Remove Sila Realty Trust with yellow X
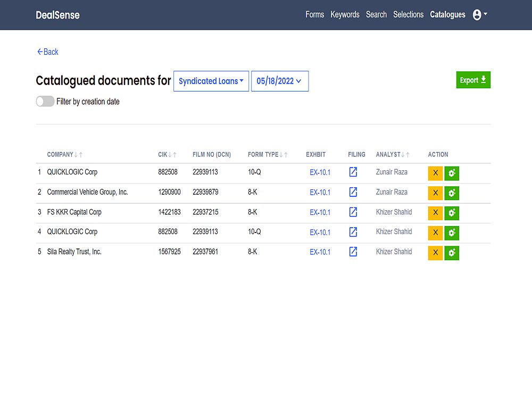This screenshot has width=532, height=399. 435,253
